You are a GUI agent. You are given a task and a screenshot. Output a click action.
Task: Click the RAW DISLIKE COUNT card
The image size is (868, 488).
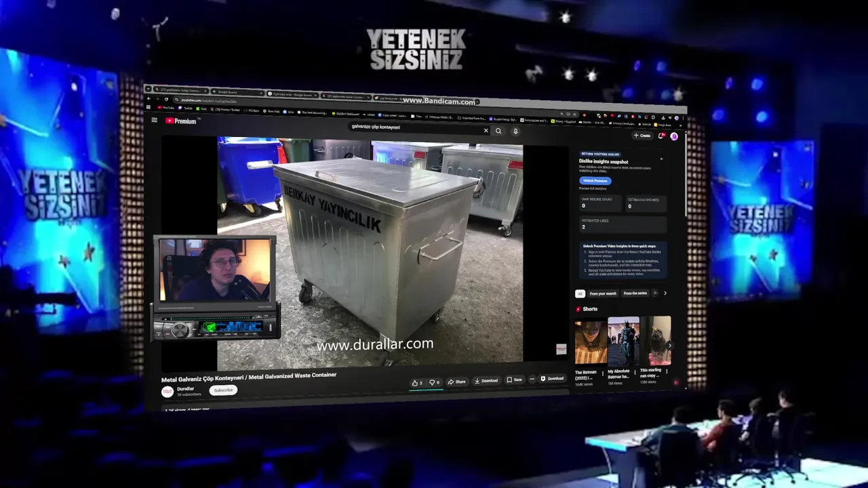600,203
